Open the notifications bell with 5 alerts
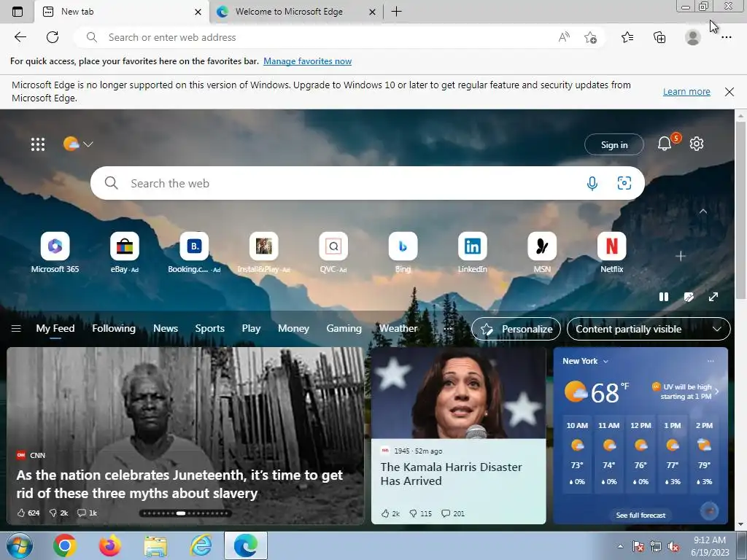This screenshot has width=747, height=560. (665, 144)
